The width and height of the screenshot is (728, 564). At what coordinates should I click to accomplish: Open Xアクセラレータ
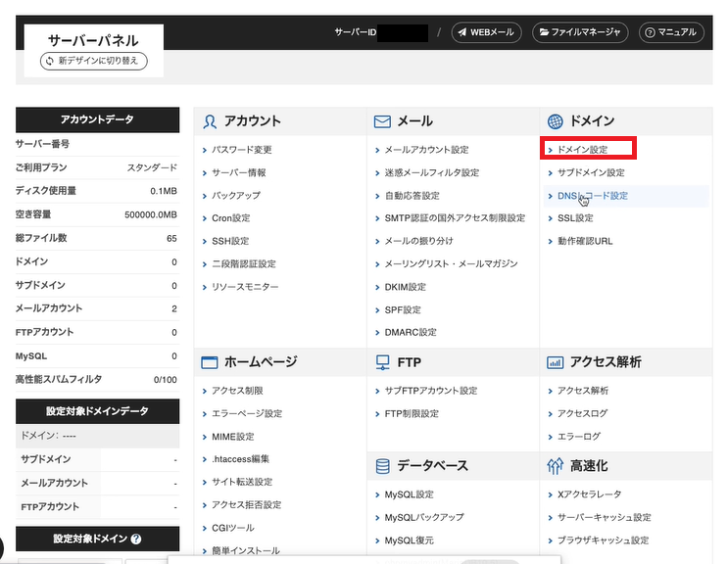[589, 494]
